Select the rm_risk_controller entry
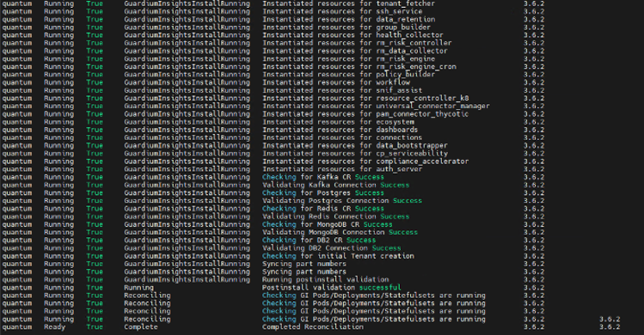Image resolution: width=644 pixels, height=335 pixels. pos(414,43)
